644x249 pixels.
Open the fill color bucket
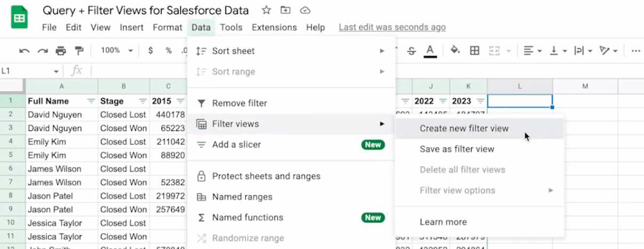tap(455, 51)
